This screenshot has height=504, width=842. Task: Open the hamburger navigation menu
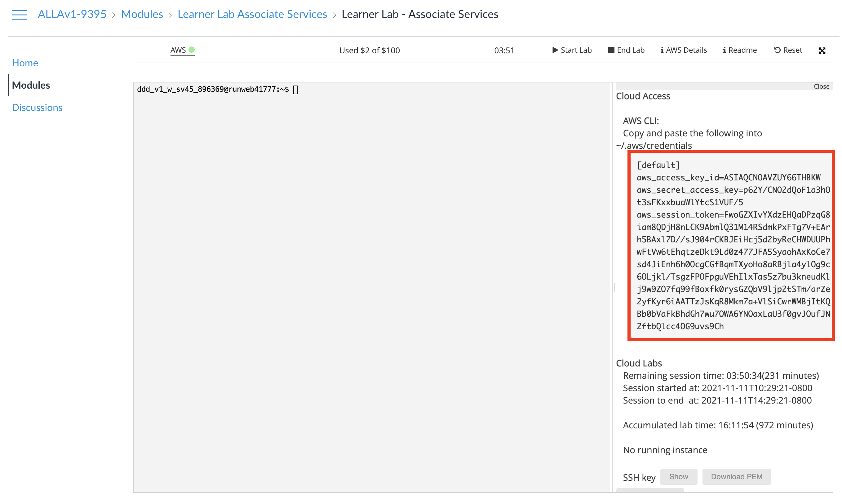19,15
